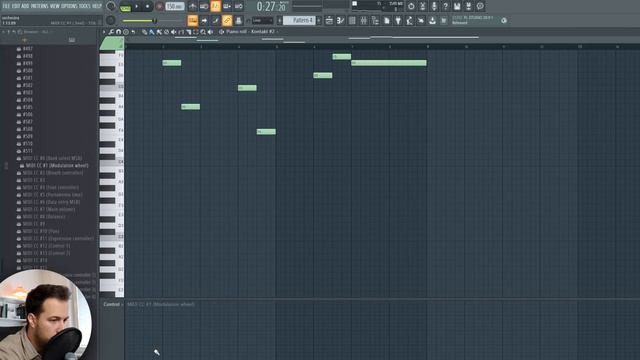640x360 pixels.
Task: Click the green main volume slider
Action: coord(139,21)
